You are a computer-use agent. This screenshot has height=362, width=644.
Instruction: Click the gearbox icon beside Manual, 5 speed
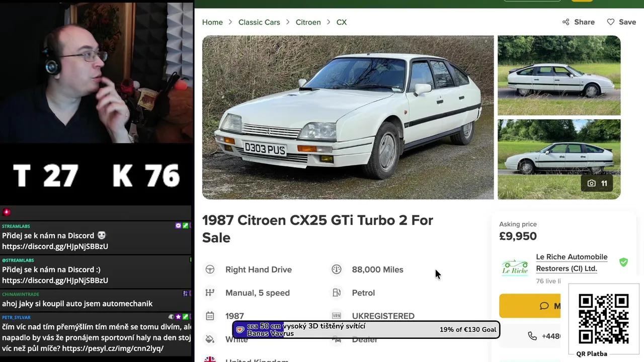[210, 293]
